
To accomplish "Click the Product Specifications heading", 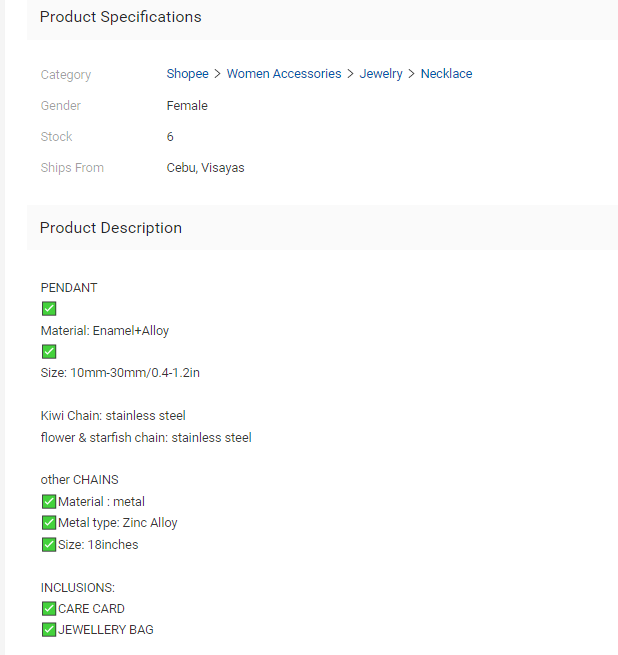I will coord(120,17).
